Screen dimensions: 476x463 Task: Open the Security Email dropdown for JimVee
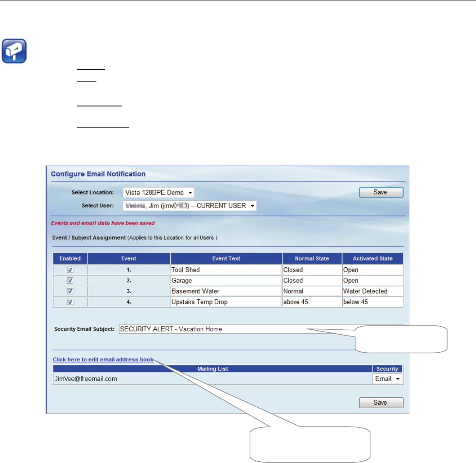coord(387,378)
